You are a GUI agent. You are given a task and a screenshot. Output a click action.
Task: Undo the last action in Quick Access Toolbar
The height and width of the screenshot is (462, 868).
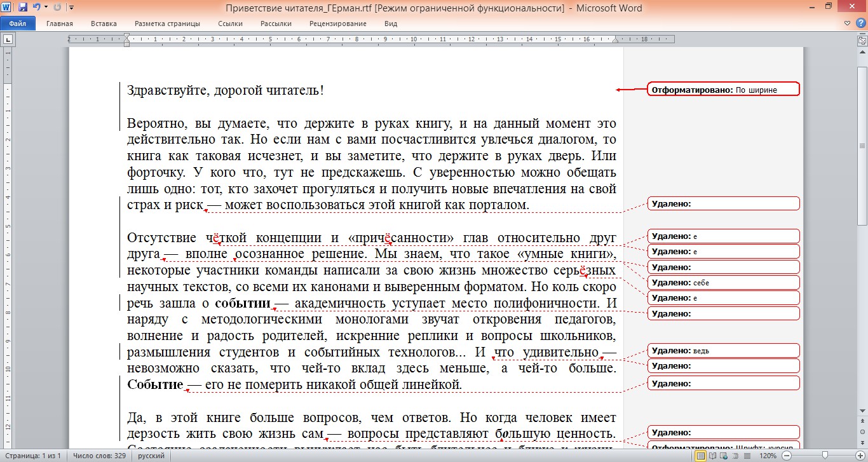pyautogui.click(x=36, y=8)
